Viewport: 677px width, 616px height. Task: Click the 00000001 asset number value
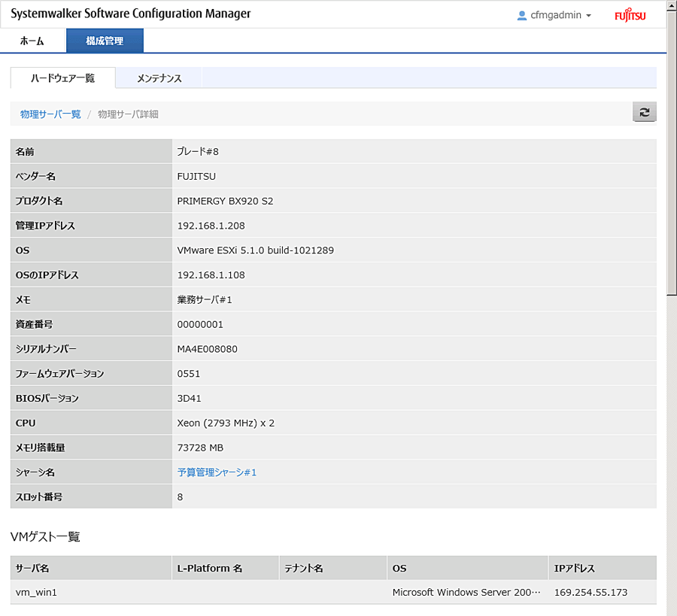[x=200, y=324]
